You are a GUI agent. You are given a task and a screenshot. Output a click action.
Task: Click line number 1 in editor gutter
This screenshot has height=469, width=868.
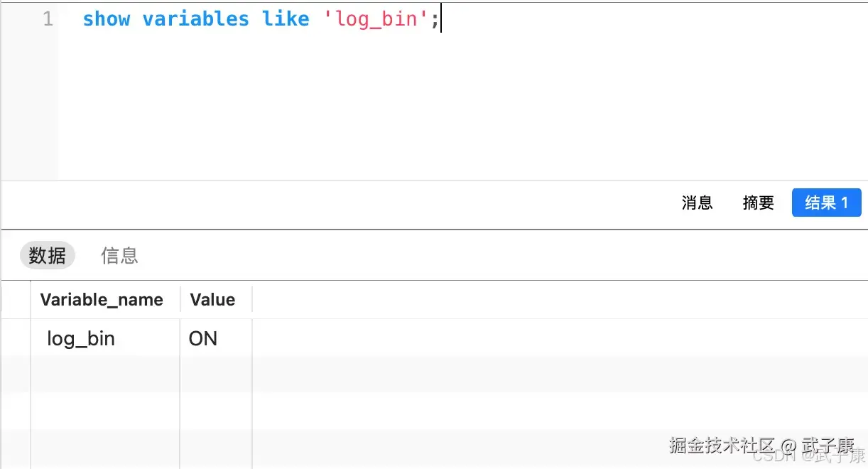coord(48,19)
